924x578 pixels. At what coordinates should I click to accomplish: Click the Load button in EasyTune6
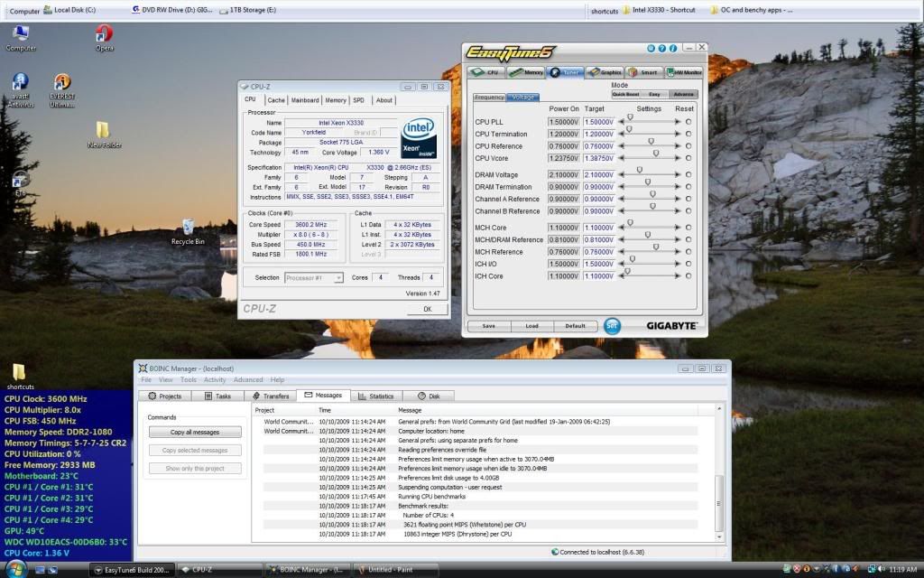click(x=531, y=326)
